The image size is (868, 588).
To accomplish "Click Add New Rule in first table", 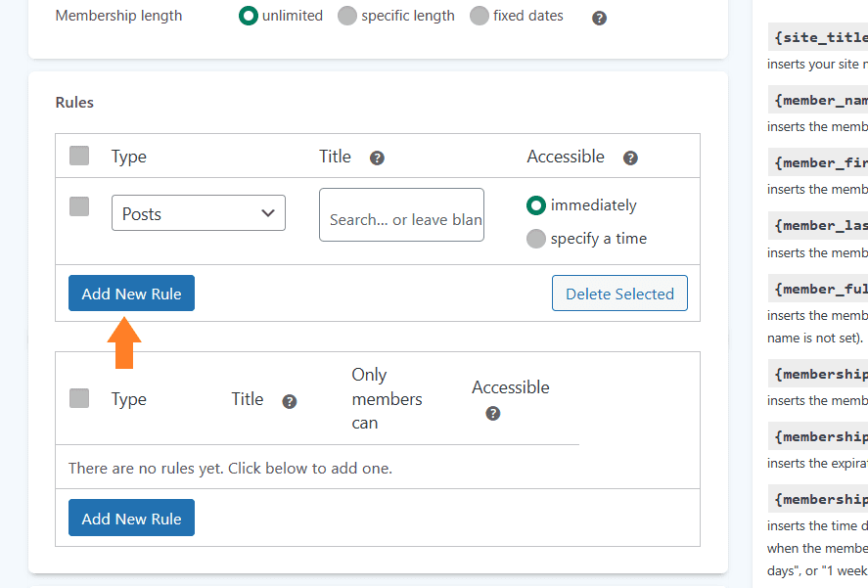I will click(x=131, y=293).
